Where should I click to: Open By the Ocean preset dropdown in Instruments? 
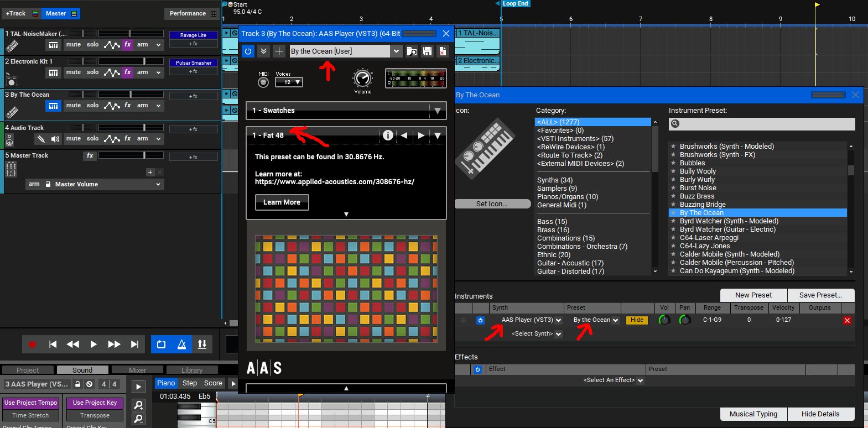[615, 320]
